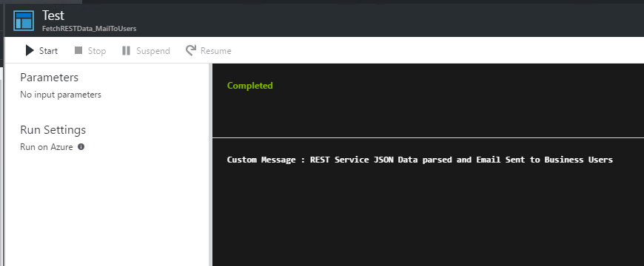This screenshot has width=644, height=266.
Task: Click the FetchRESTData_MailToUsers runbook name
Action: [x=89, y=29]
